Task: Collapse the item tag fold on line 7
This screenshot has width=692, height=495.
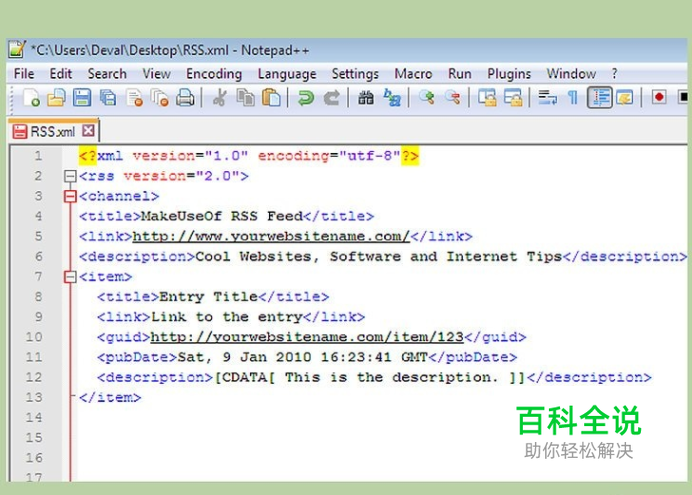Action: [x=70, y=277]
